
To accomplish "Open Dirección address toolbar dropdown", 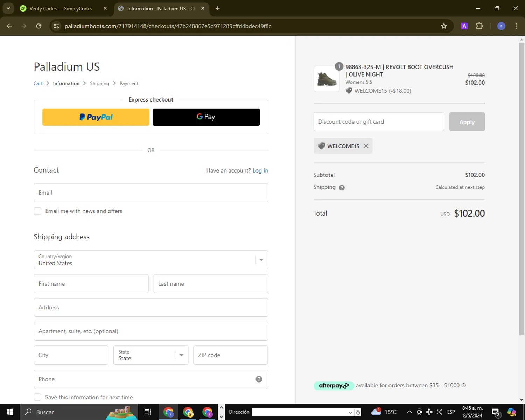I will coord(350,412).
